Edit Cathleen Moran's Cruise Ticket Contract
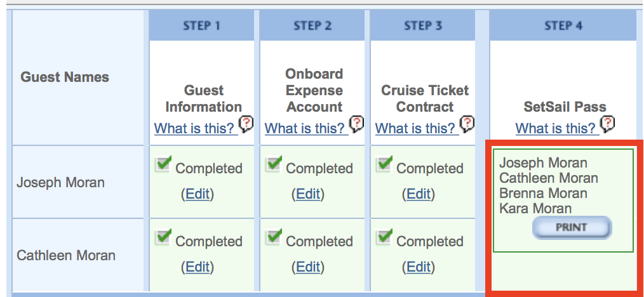The width and height of the screenshot is (644, 297). coord(419,267)
